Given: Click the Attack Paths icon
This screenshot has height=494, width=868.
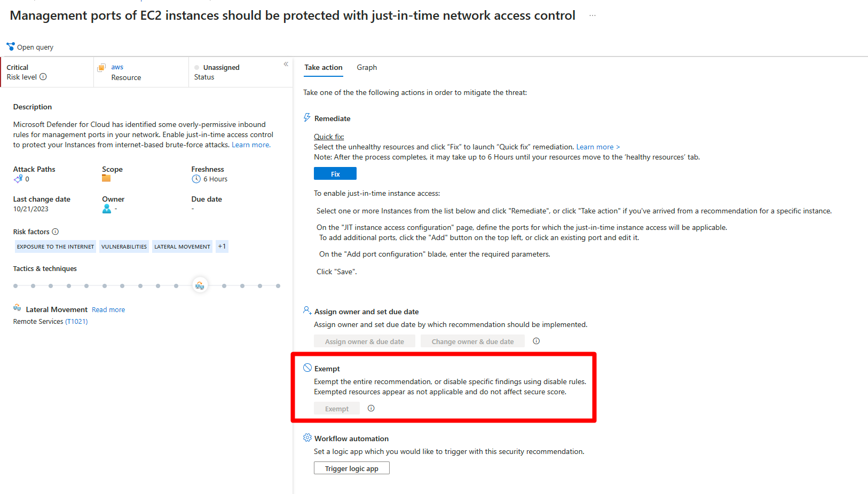Looking at the screenshot, I should [x=18, y=179].
